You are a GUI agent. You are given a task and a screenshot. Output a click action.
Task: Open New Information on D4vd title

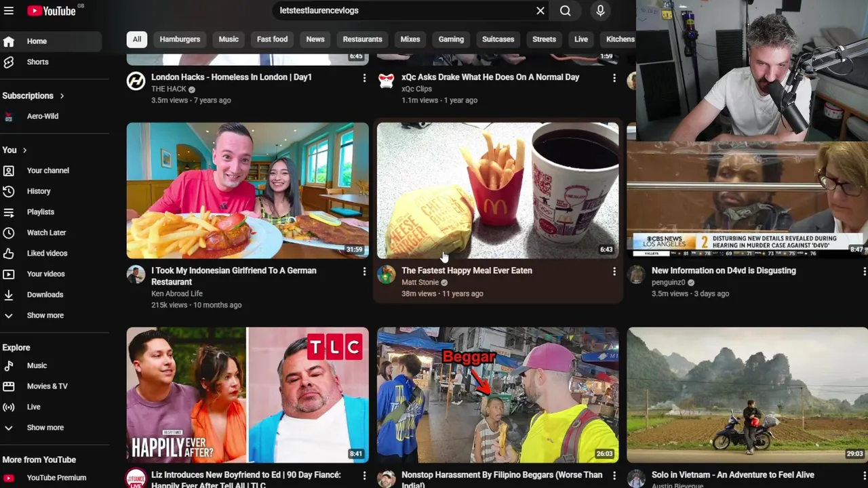tap(724, 270)
